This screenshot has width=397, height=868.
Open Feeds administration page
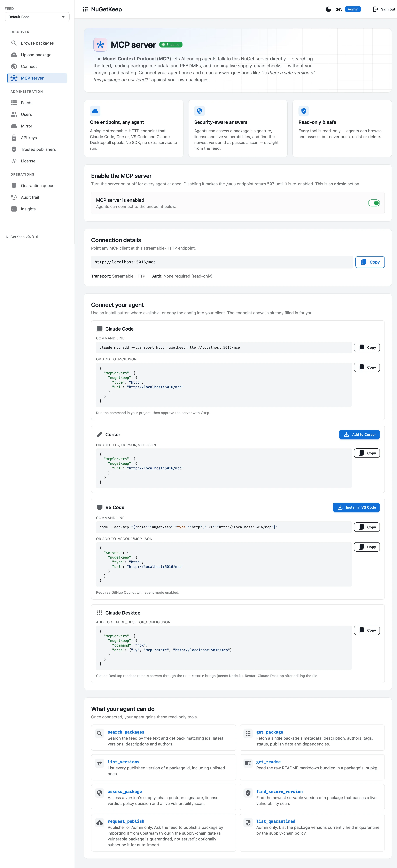37,103
